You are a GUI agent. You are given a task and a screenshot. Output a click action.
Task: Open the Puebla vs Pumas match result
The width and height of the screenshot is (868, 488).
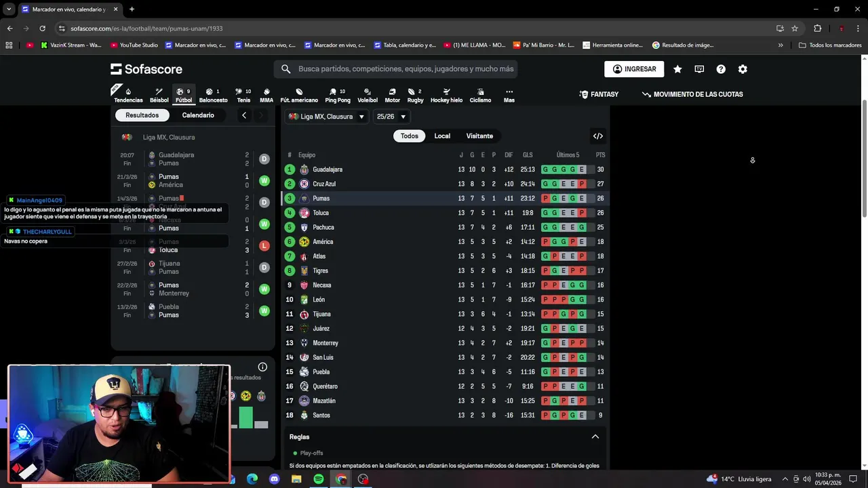point(193,310)
